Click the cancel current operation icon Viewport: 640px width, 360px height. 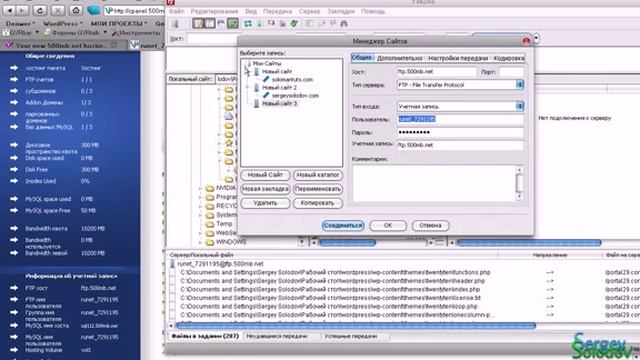point(271,24)
